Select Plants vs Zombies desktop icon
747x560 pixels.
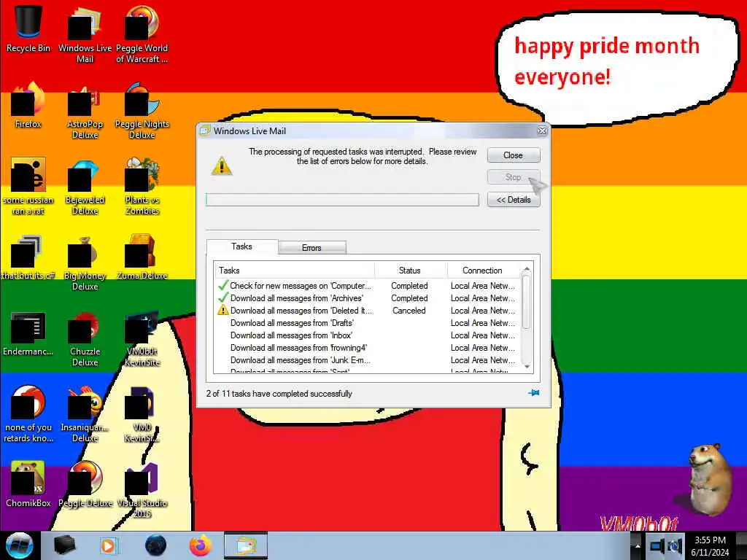point(142,186)
